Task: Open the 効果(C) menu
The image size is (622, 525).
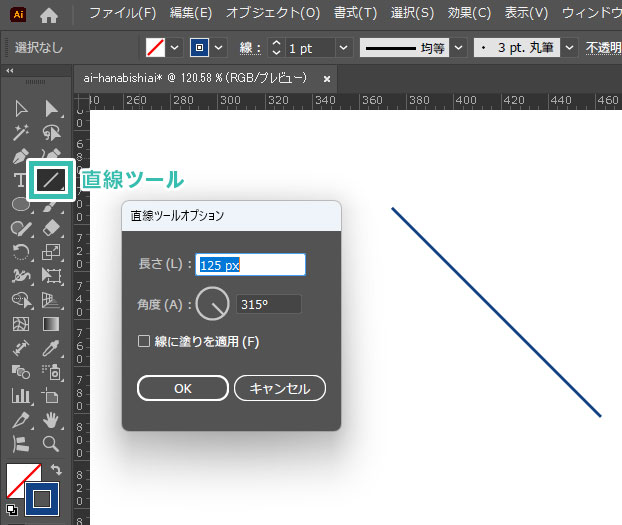Action: tap(469, 14)
